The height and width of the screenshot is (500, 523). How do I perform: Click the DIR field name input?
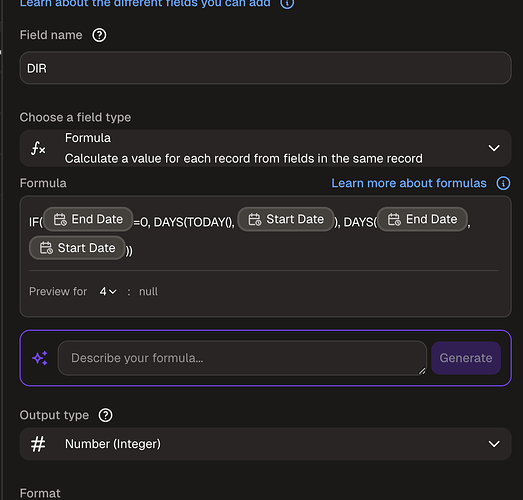266,68
